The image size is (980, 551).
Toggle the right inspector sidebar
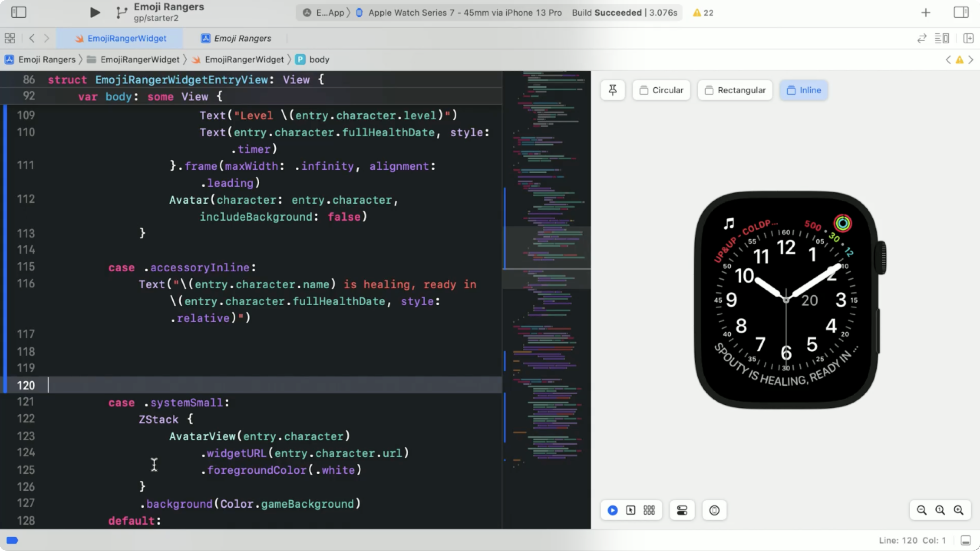961,12
